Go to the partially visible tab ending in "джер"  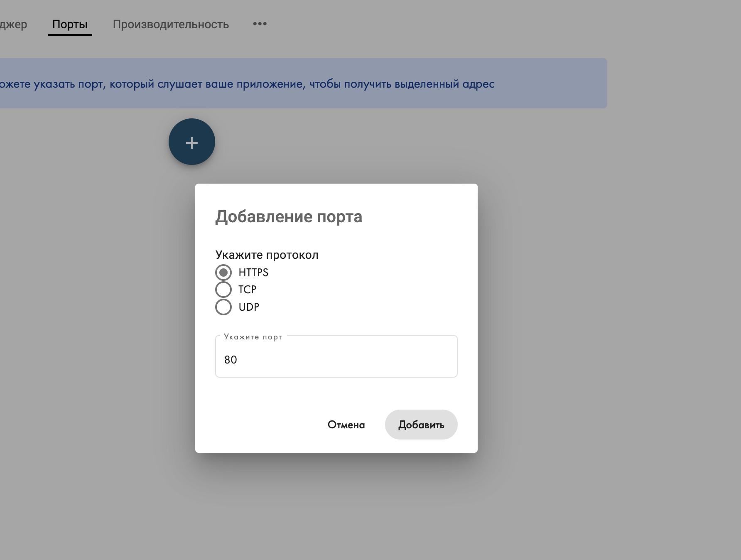(x=13, y=25)
